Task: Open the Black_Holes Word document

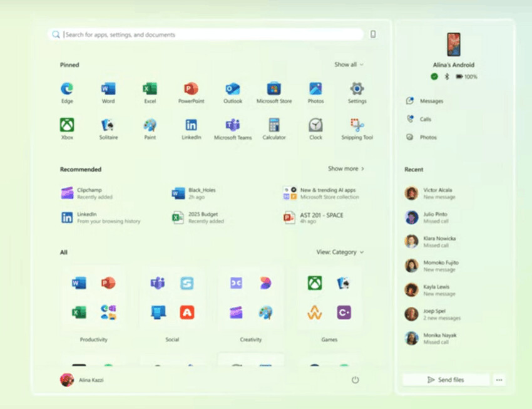Action: 194,193
